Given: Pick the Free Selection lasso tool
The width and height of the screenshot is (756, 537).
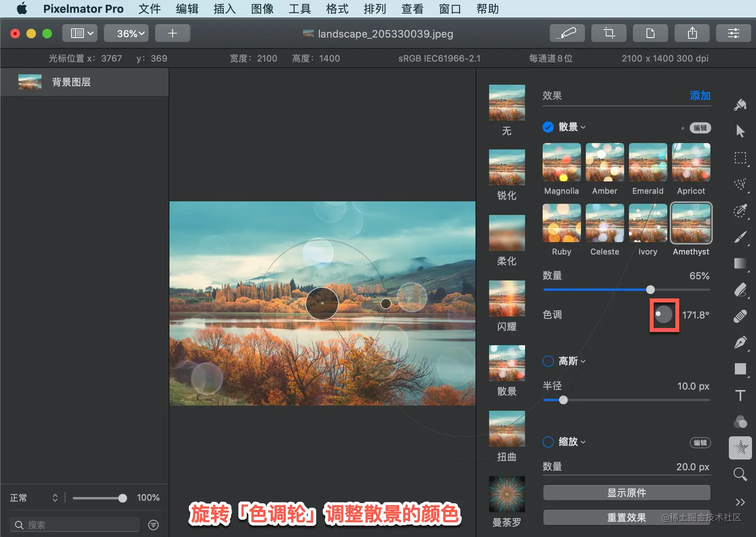Looking at the screenshot, I should click(x=740, y=184).
